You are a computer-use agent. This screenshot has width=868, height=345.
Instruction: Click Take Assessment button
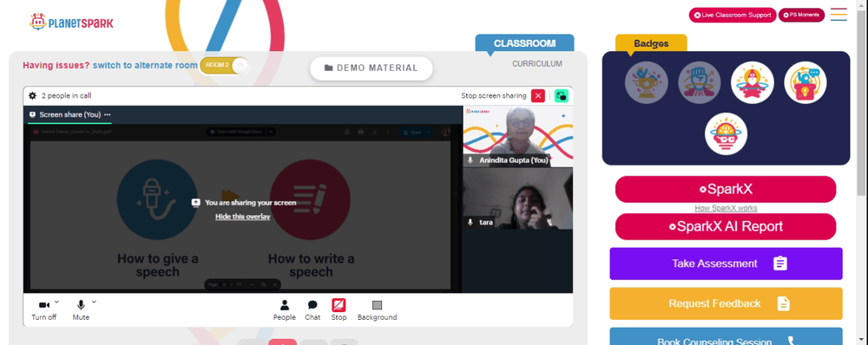[727, 264]
